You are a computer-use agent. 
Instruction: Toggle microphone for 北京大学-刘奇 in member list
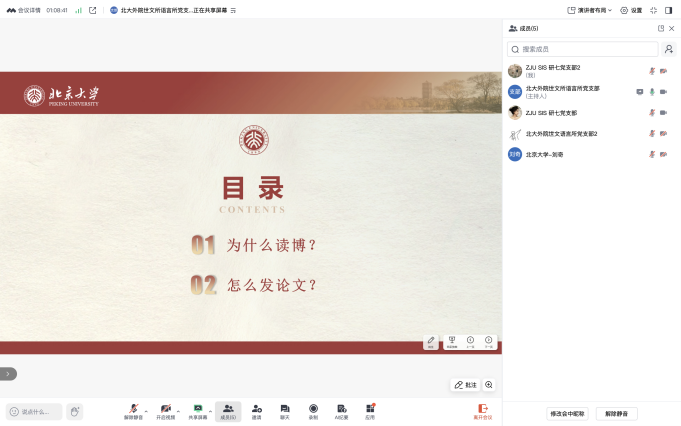(652, 154)
